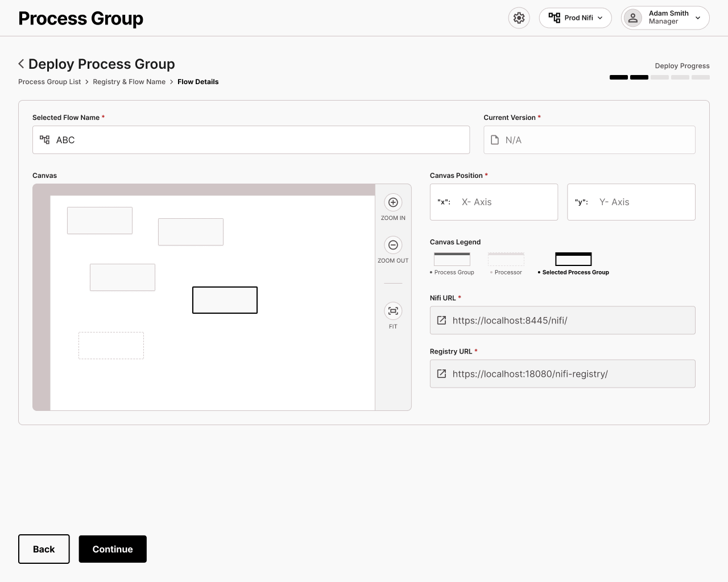
Task: Click the Zoom In canvas icon
Action: 393,202
